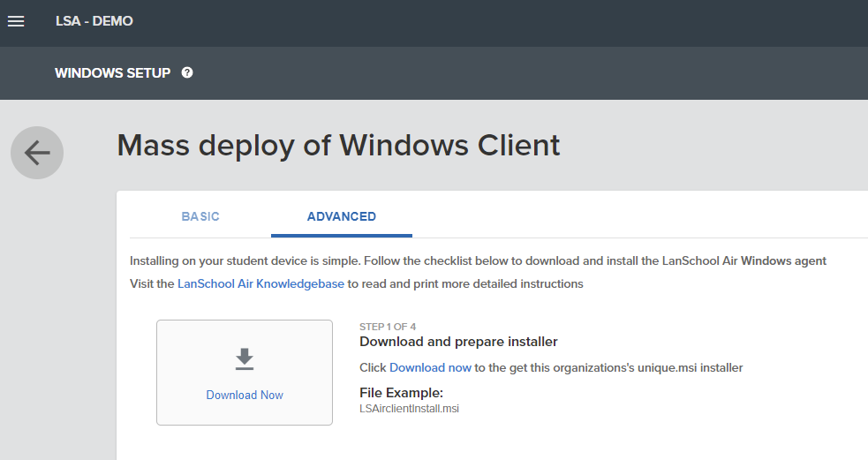The width and height of the screenshot is (868, 460).
Task: Click the download arrow icon in the card
Action: [x=245, y=358]
